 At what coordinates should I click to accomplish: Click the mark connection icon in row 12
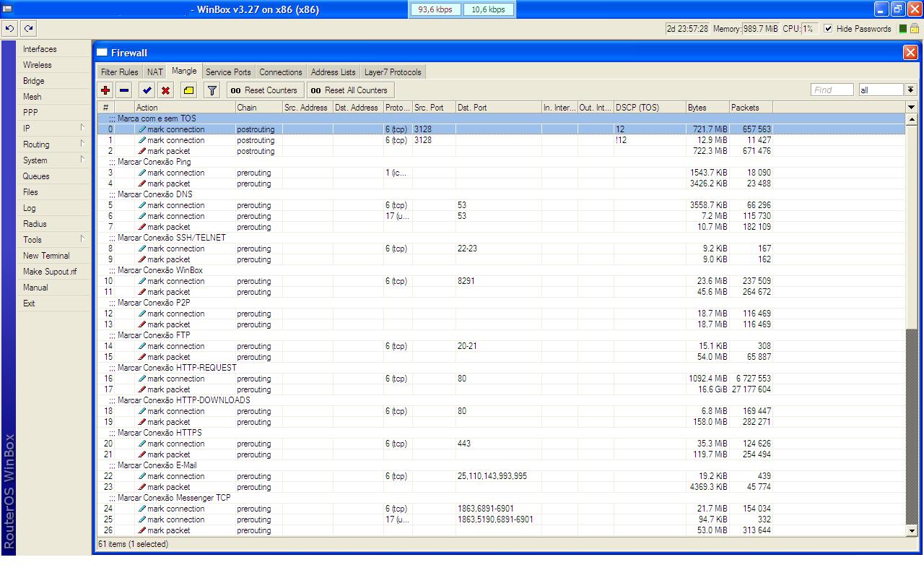coord(142,314)
